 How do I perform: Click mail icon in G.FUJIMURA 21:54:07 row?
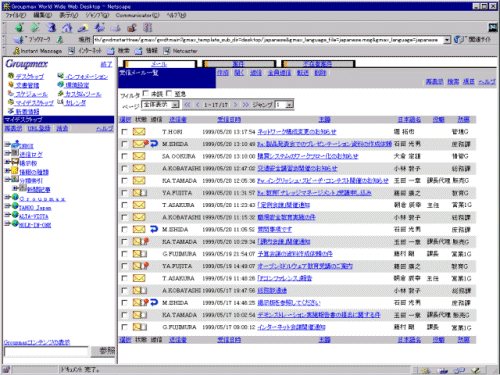coord(140,254)
